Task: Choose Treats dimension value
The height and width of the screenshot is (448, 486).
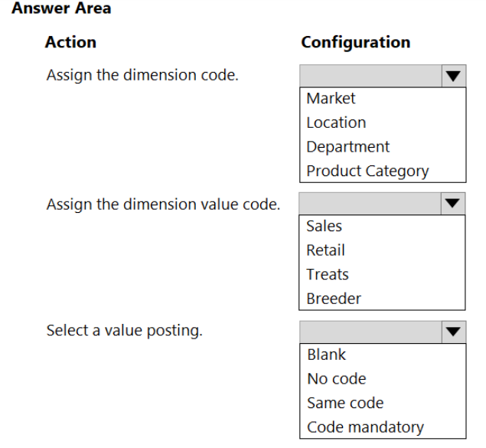Action: click(328, 274)
